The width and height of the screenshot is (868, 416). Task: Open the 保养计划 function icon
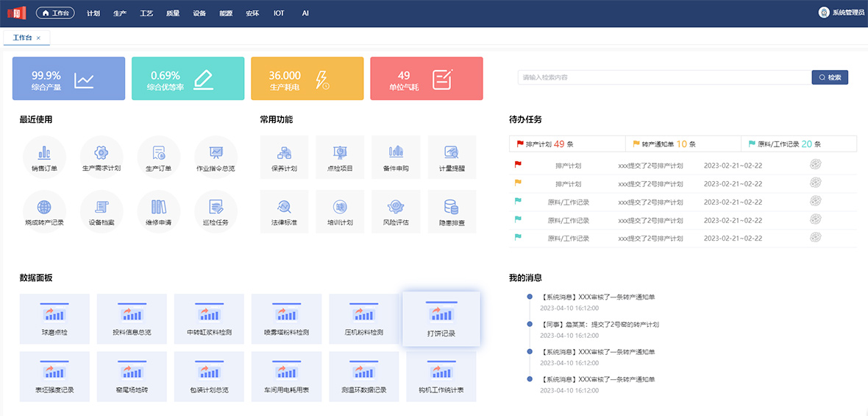pyautogui.click(x=284, y=153)
